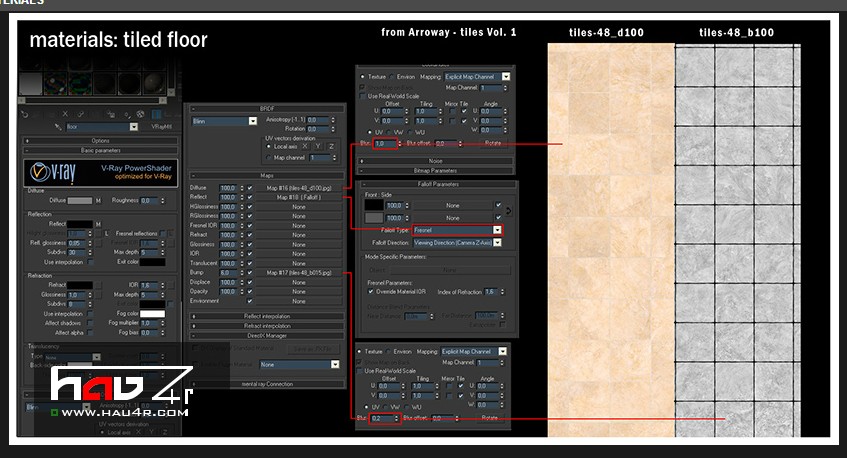The image size is (847, 458).
Task: Expand the Options rollout
Action: [x=100, y=140]
